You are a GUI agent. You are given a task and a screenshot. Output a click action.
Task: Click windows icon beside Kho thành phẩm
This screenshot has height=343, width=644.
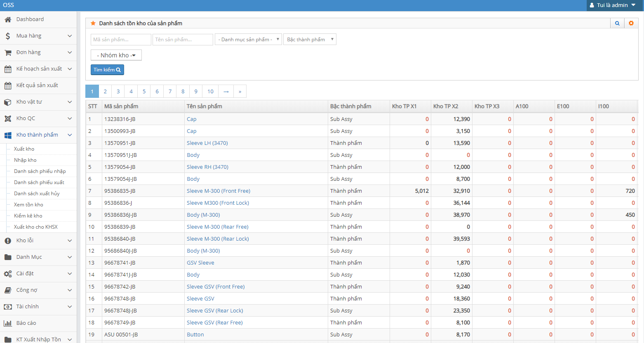[x=8, y=135]
